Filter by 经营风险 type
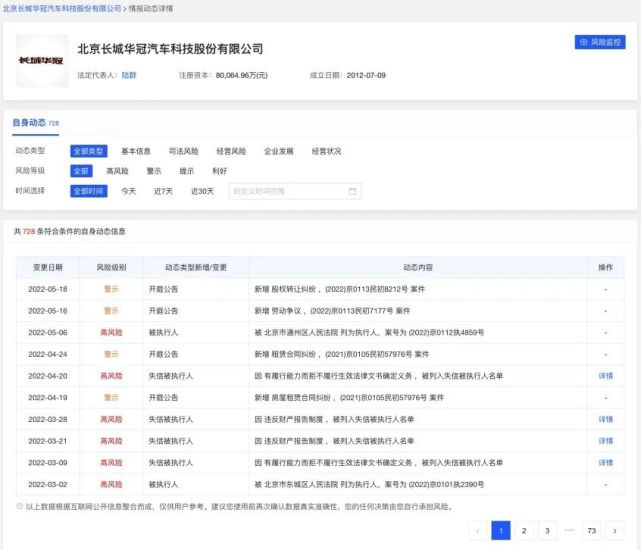 coord(231,151)
